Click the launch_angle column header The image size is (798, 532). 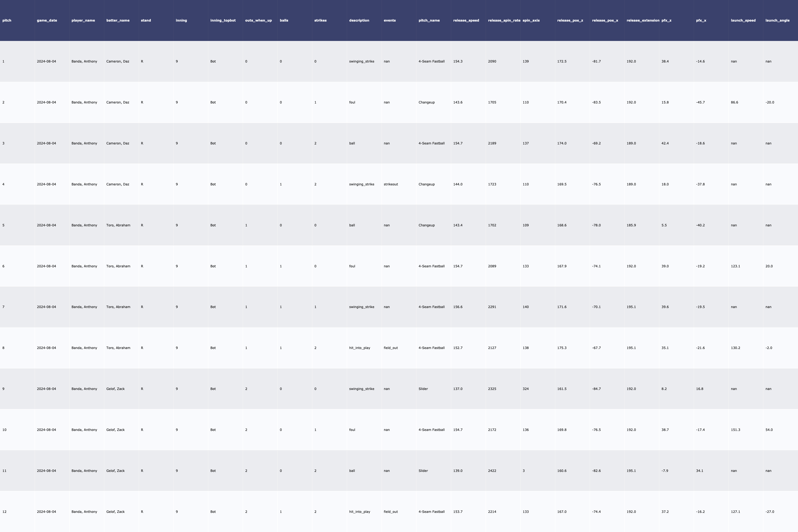click(777, 20)
